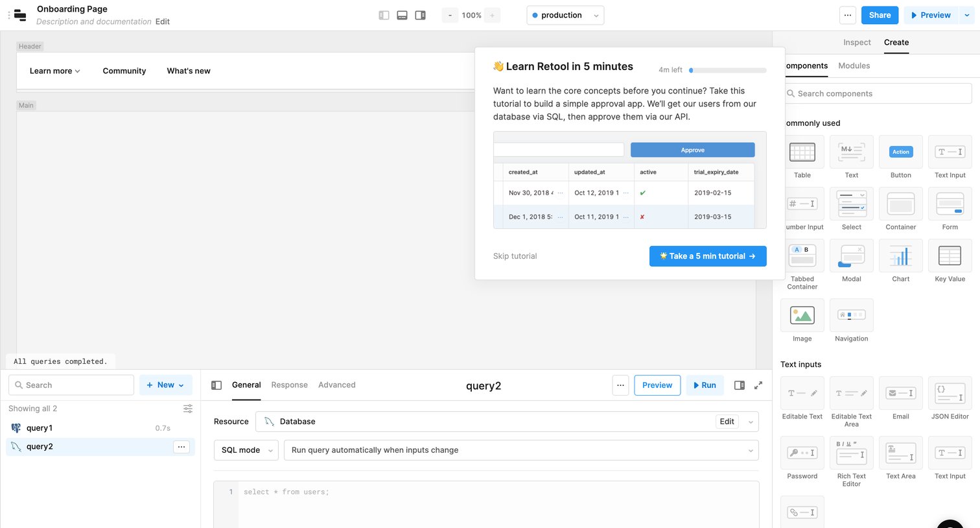Open query list filter settings icon
Viewport: 980px width, 528px height.
click(x=188, y=409)
